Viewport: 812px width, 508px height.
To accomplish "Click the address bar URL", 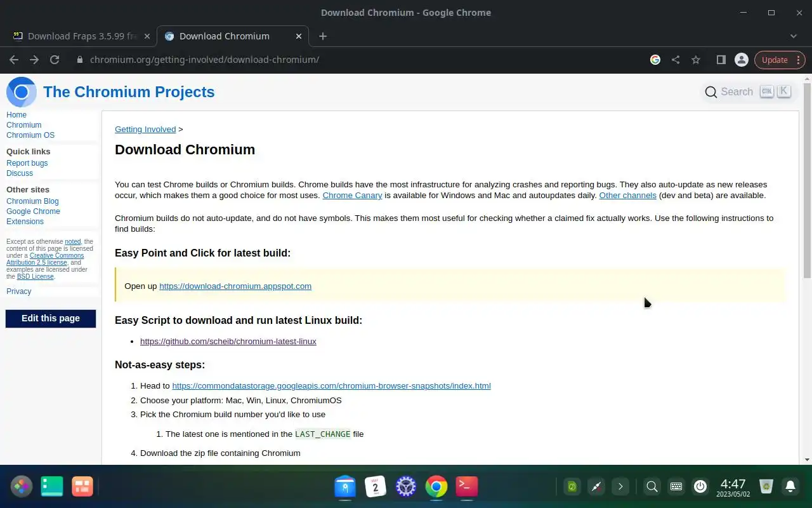I will click(x=204, y=60).
